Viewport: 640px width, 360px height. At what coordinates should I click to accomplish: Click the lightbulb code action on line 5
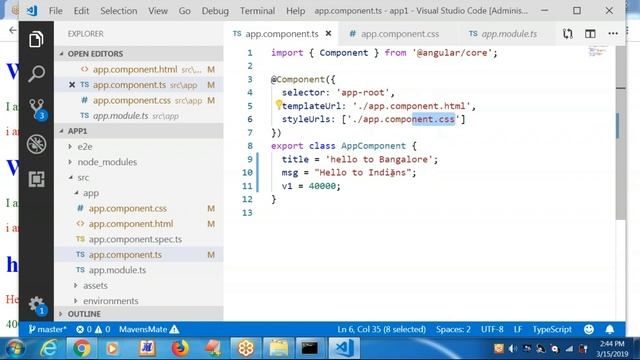coord(278,105)
